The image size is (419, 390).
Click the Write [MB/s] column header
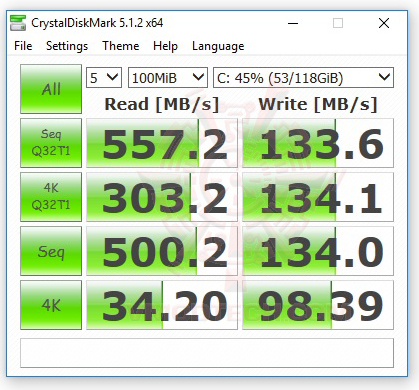pos(318,104)
